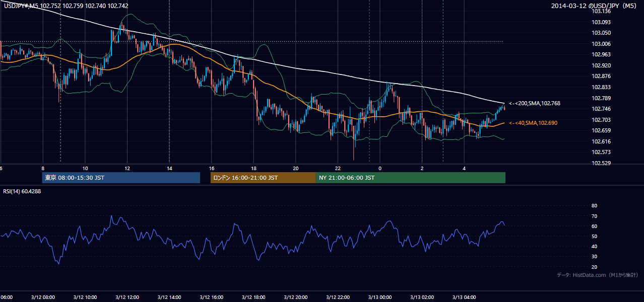Screen dimensions: 644x302
Task: Click the RSI 60 level label
Action: click(594, 226)
